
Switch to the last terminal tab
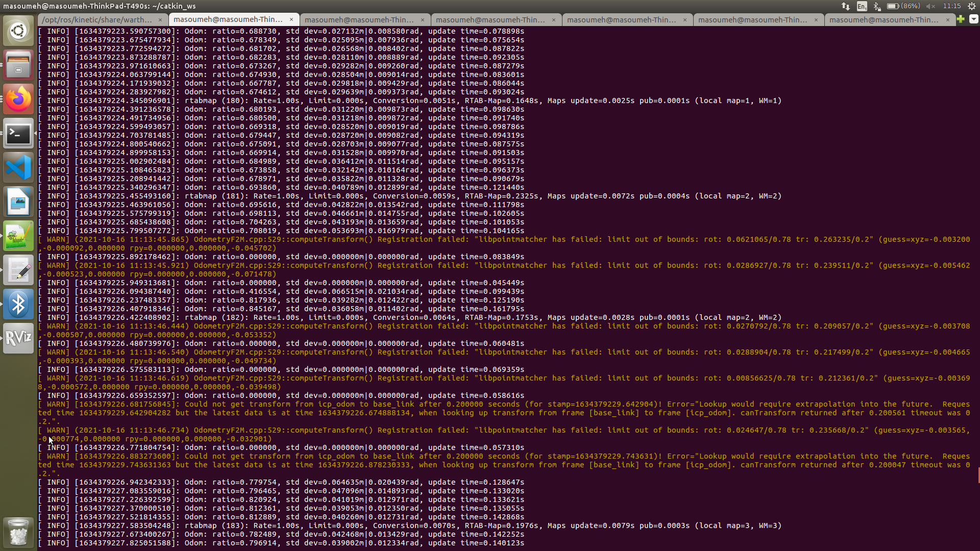(x=884, y=19)
